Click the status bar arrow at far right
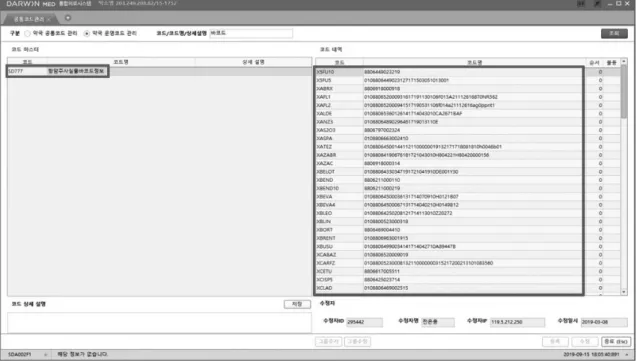 pyautogui.click(x=627, y=355)
